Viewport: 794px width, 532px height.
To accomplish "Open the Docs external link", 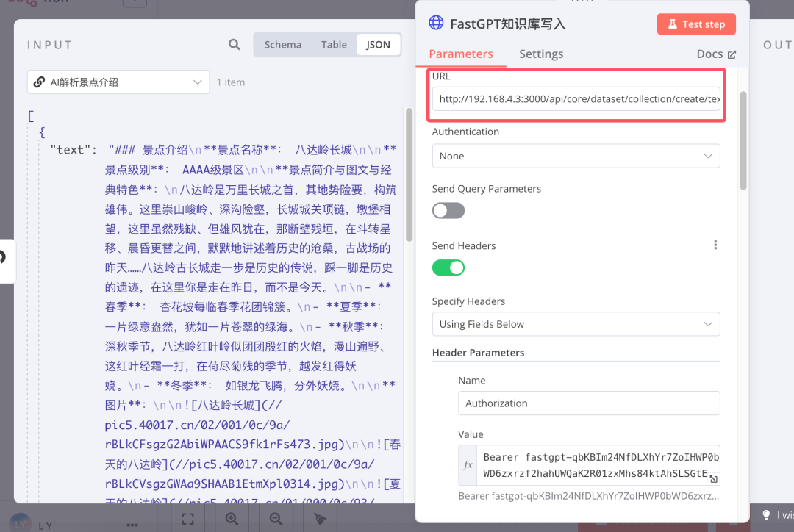I will click(716, 54).
